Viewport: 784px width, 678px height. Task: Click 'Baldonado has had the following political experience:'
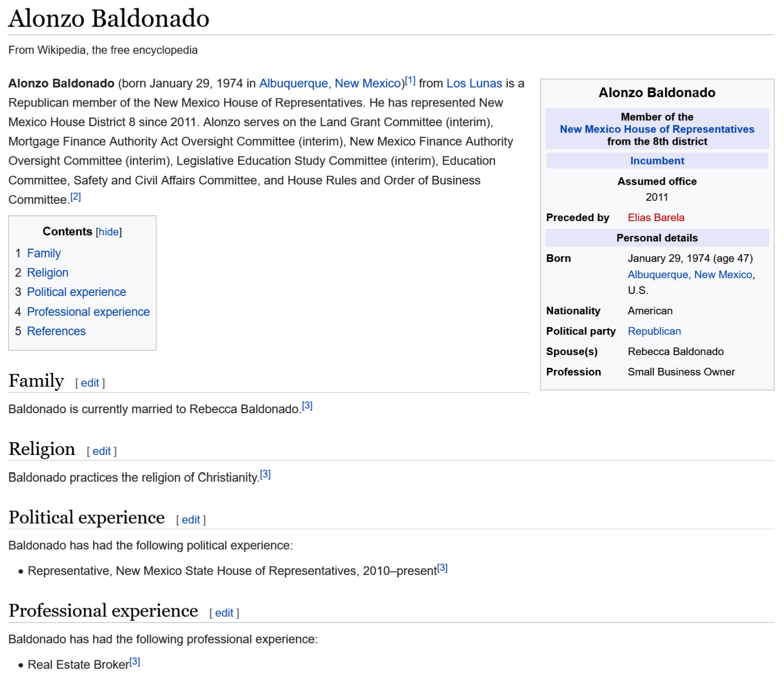pyautogui.click(x=151, y=546)
